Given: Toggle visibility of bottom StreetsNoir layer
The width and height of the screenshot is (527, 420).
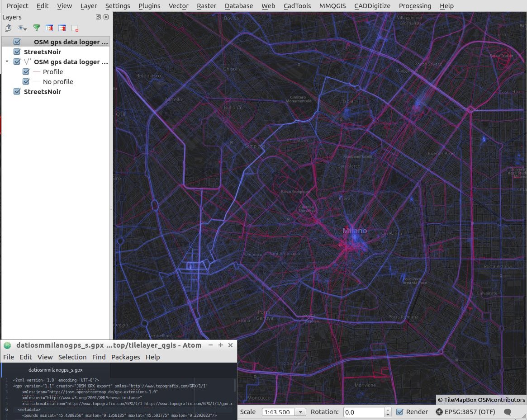Looking at the screenshot, I should point(17,91).
